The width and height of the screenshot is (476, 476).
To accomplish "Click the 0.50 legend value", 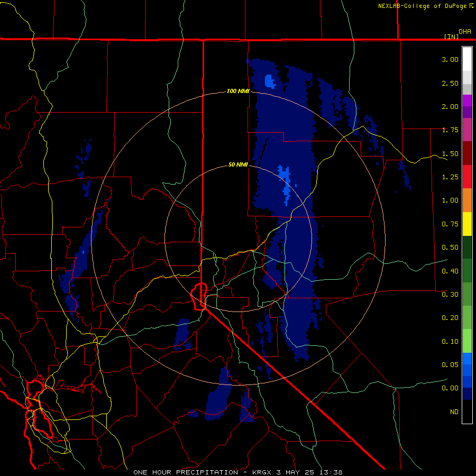I will pyautogui.click(x=450, y=248).
